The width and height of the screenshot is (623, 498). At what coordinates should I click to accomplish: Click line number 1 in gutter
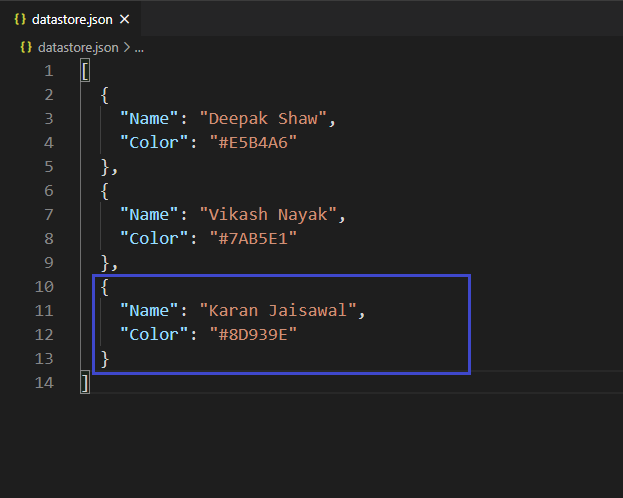(48, 71)
